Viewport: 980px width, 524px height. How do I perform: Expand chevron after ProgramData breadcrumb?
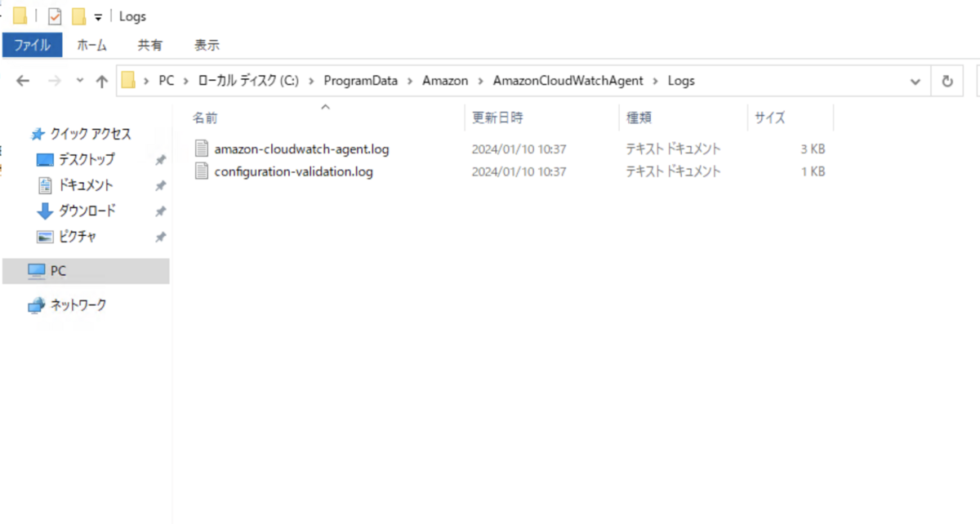tap(411, 81)
